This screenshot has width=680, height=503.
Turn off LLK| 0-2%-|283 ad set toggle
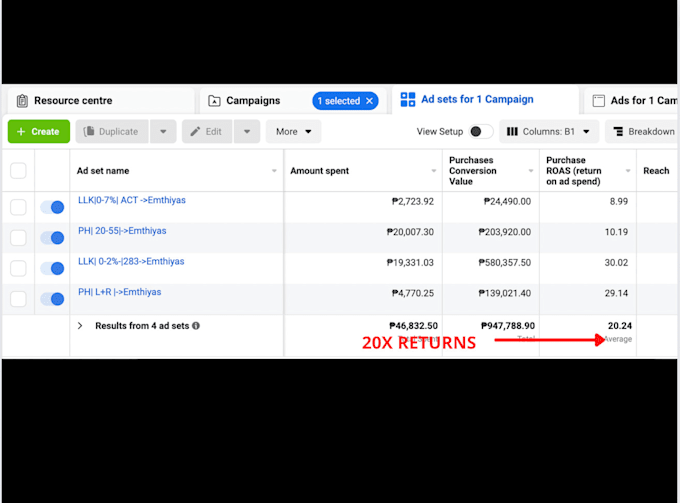pyautogui.click(x=52, y=268)
